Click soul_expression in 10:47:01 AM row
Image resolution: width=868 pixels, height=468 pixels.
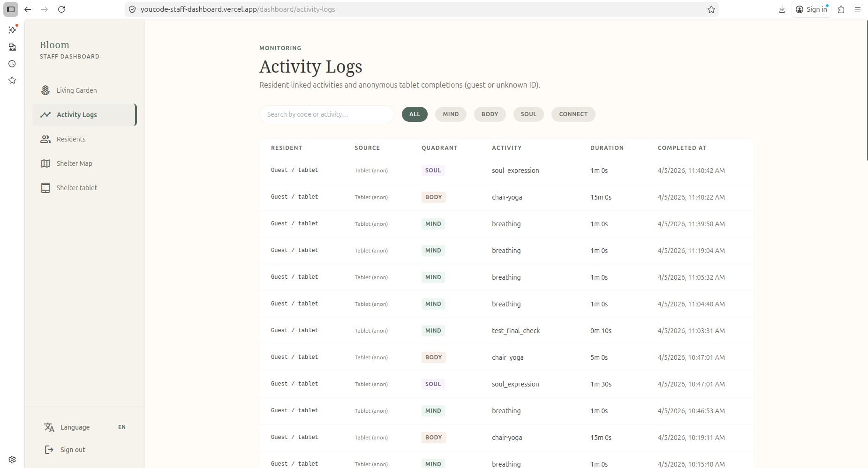[515, 384]
